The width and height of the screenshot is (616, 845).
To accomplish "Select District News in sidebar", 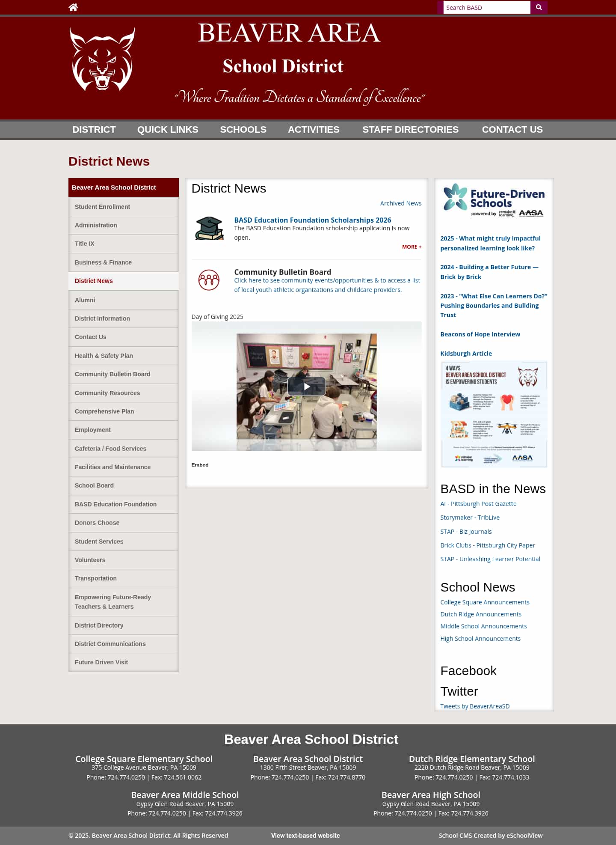I will (x=124, y=281).
